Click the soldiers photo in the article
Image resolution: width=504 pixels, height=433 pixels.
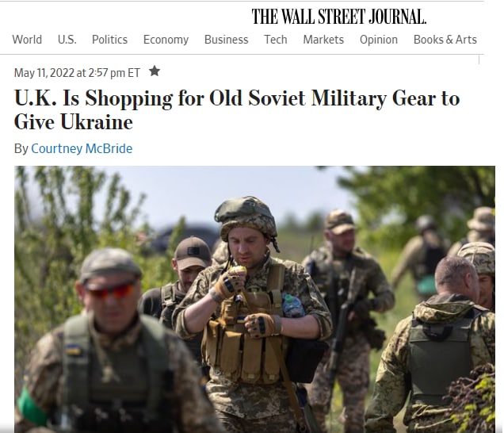(x=254, y=299)
